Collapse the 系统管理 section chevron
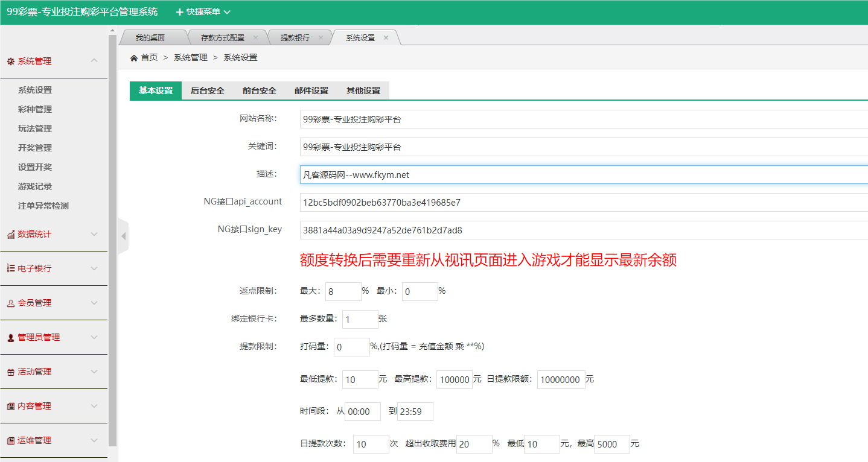 tap(94, 60)
